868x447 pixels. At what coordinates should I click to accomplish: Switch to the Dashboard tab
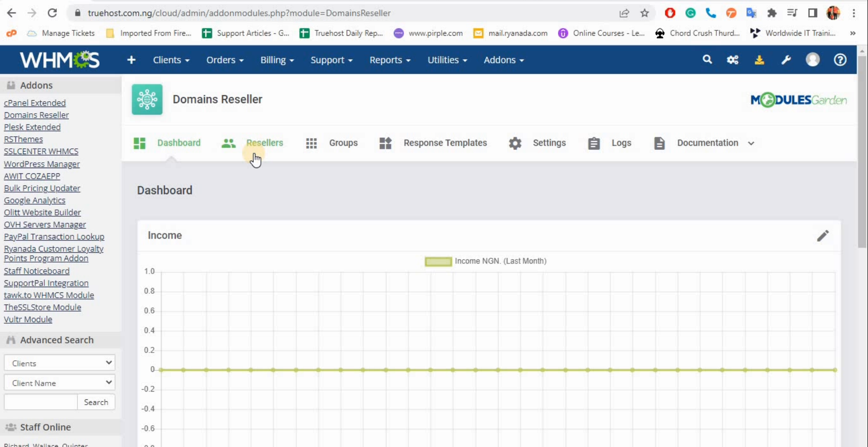[179, 143]
